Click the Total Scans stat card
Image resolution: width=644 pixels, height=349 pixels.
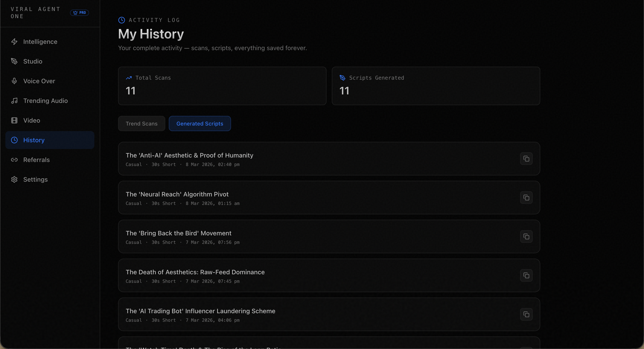pos(222,86)
